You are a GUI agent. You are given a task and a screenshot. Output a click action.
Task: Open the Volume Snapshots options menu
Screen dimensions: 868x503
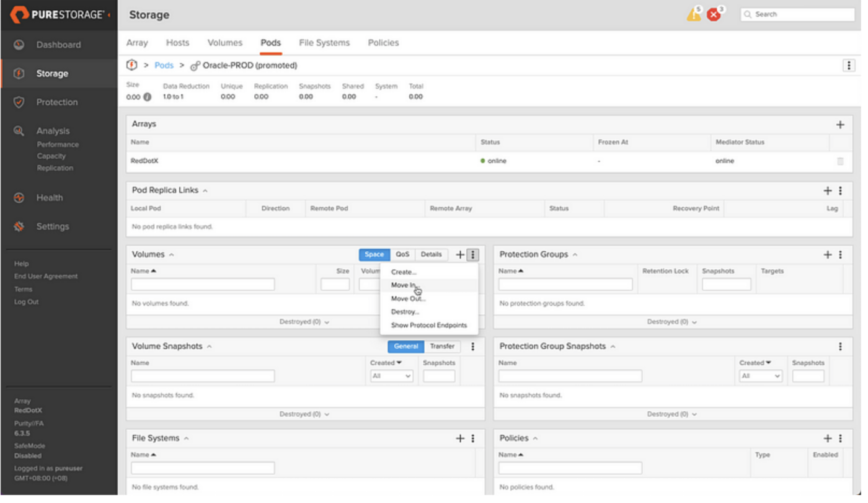[473, 347]
